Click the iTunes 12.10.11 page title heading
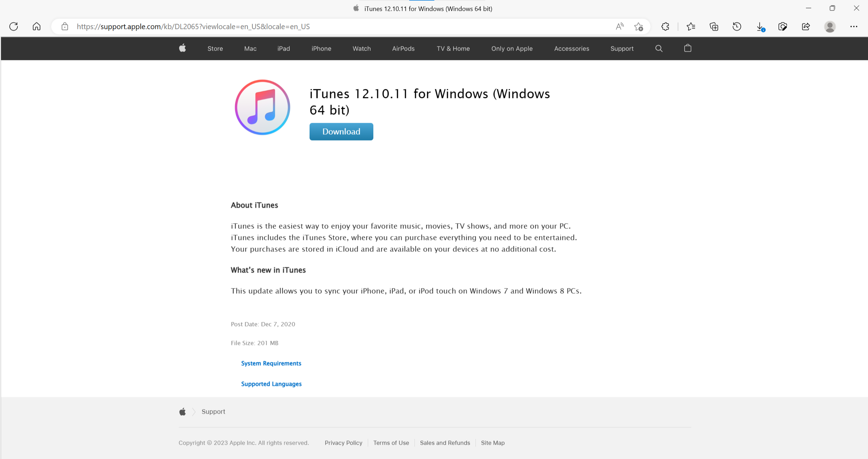Image resolution: width=868 pixels, height=459 pixels. (429, 102)
